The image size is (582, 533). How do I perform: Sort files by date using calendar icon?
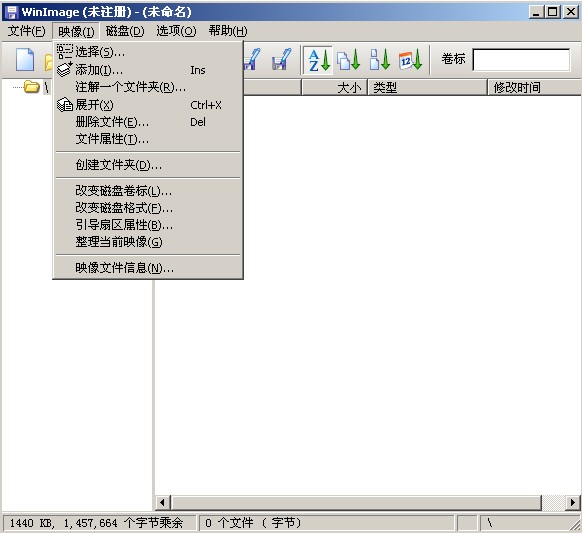pyautogui.click(x=411, y=59)
